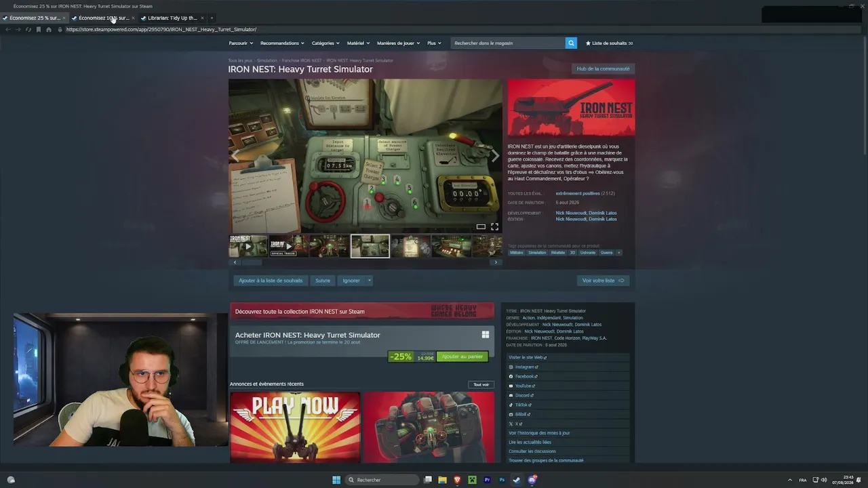Open Minecraft from the taskbar
Screen dimensions: 868x488
tap(472, 480)
